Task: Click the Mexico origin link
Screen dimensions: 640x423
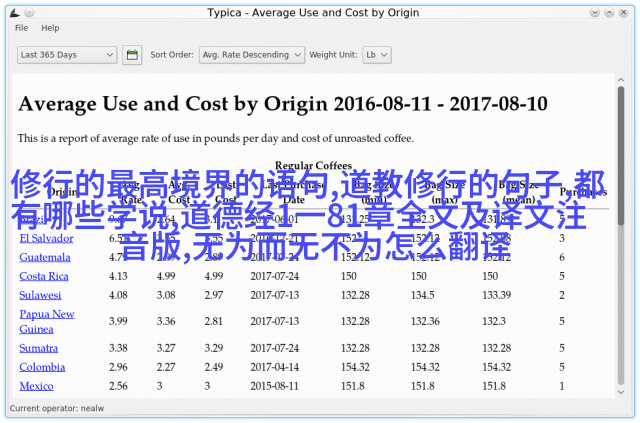Action: coord(36,385)
